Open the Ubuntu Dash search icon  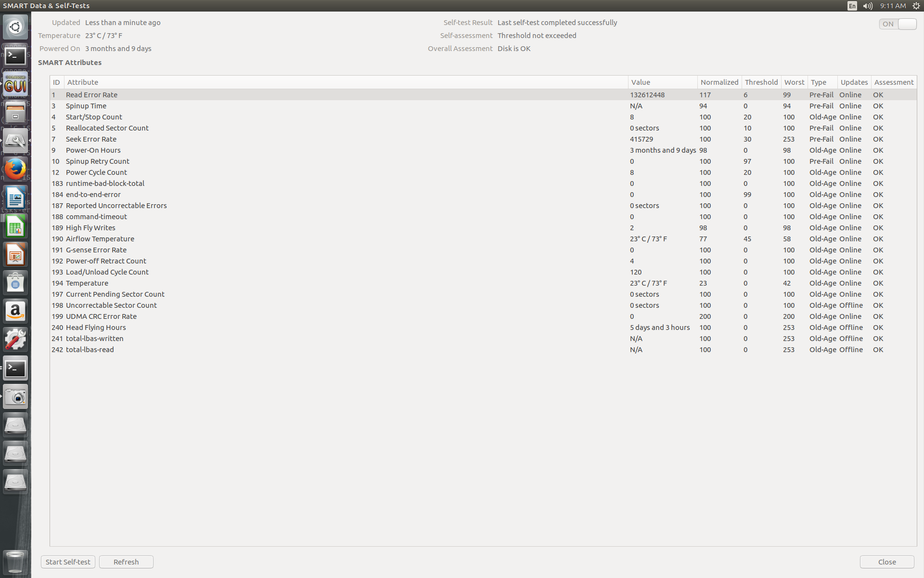(x=15, y=27)
